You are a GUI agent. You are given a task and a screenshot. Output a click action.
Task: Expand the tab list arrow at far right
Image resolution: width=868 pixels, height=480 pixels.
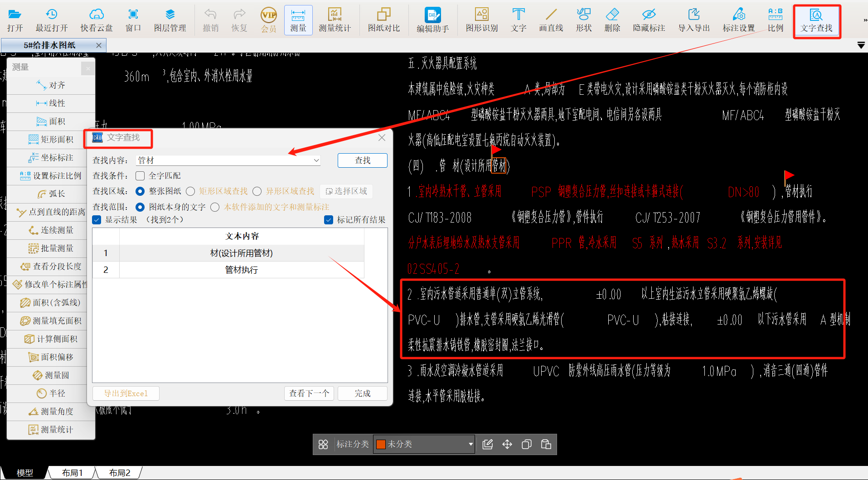coord(861,45)
